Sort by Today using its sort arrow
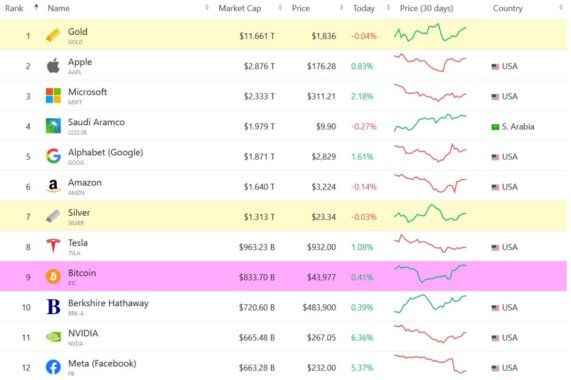 [388, 7]
